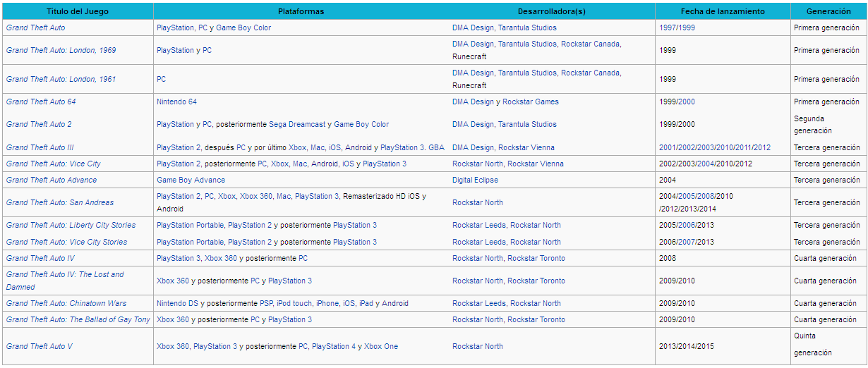The width and height of the screenshot is (868, 368).
Task: Open Grand Theft Auto IV title link
Action: (x=40, y=258)
